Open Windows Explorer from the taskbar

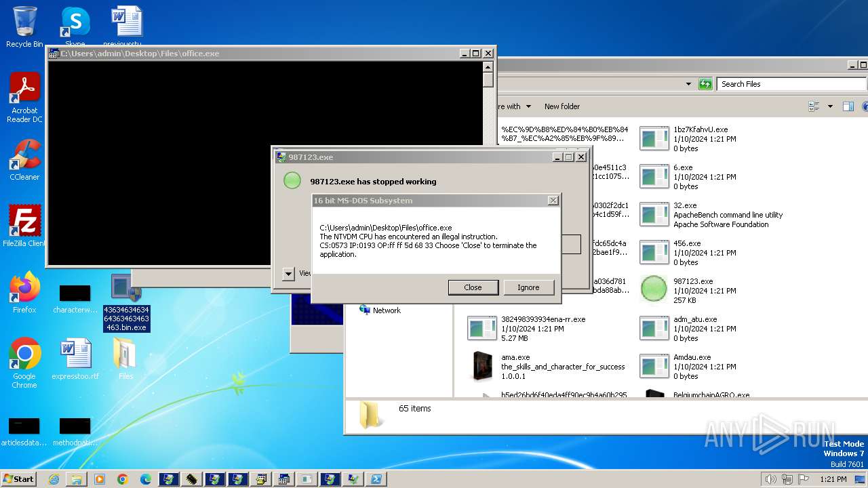[x=77, y=479]
